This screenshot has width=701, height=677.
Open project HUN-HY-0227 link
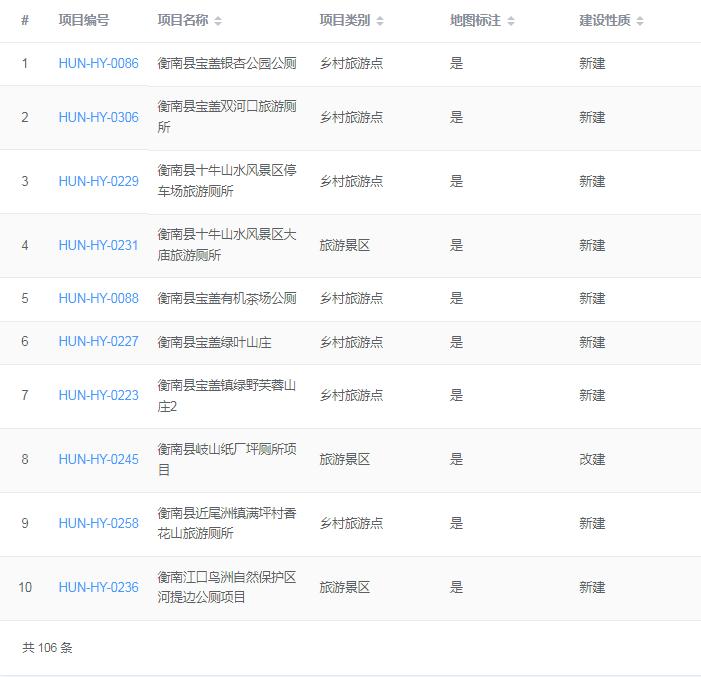click(98, 342)
